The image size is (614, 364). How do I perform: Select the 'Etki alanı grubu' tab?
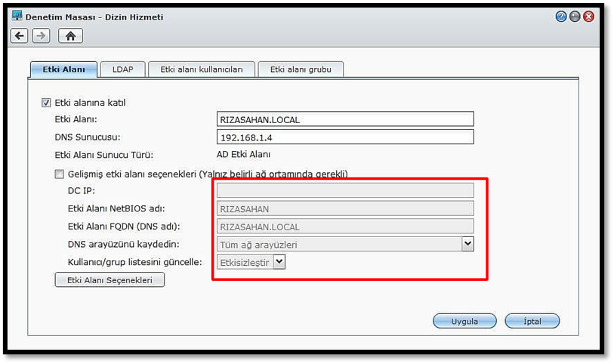tap(301, 69)
